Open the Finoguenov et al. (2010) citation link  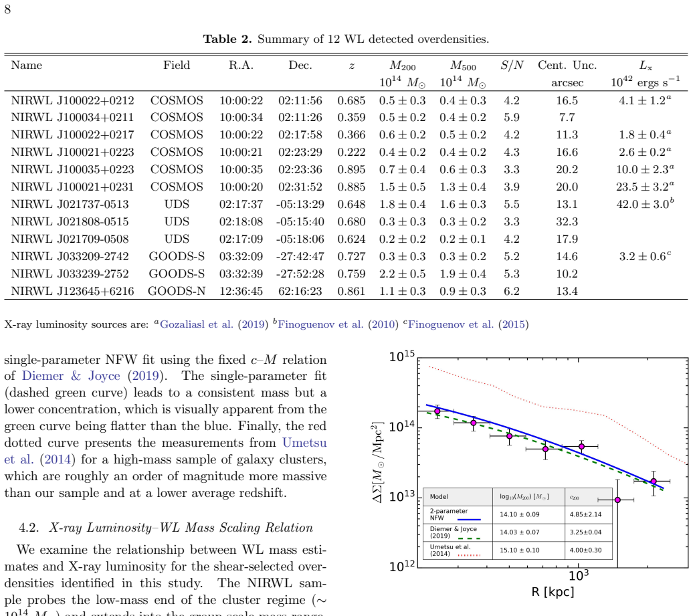pyautogui.click(x=338, y=324)
